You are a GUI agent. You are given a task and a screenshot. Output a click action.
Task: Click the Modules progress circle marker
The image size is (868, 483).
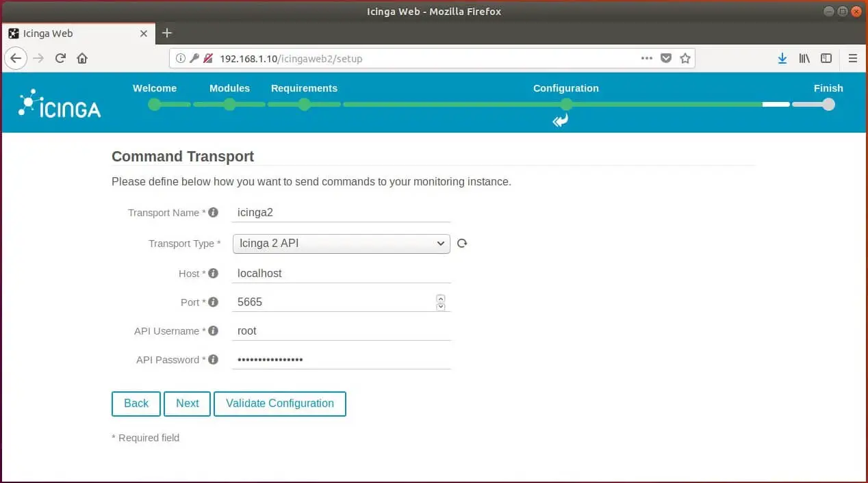coord(229,105)
